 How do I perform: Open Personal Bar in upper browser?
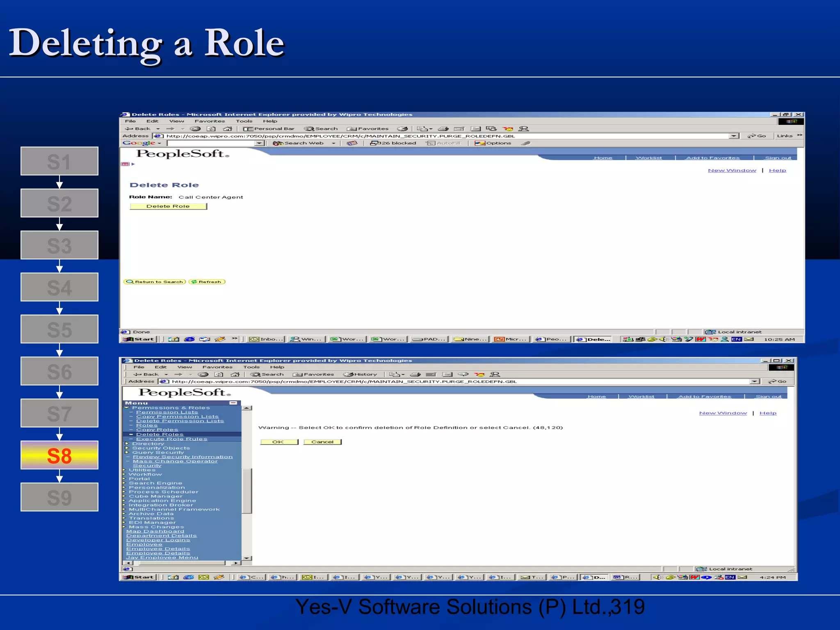pyautogui.click(x=269, y=129)
